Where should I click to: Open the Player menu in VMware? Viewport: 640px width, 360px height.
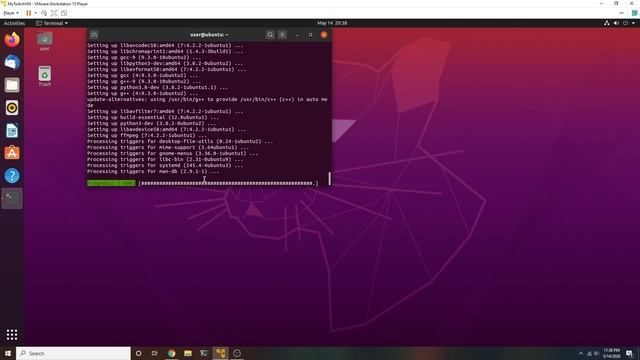click(x=11, y=13)
